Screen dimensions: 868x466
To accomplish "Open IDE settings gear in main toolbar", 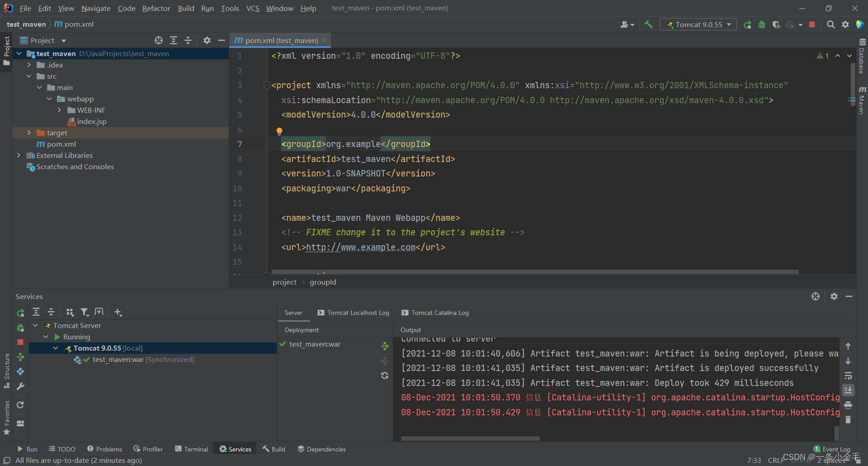I will pyautogui.click(x=845, y=24).
